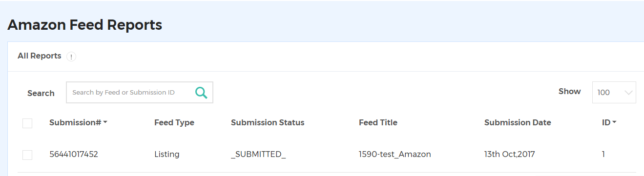Viewport: 644px width, 176px height.
Task: Click the Feed Title column header
Action: click(x=378, y=123)
